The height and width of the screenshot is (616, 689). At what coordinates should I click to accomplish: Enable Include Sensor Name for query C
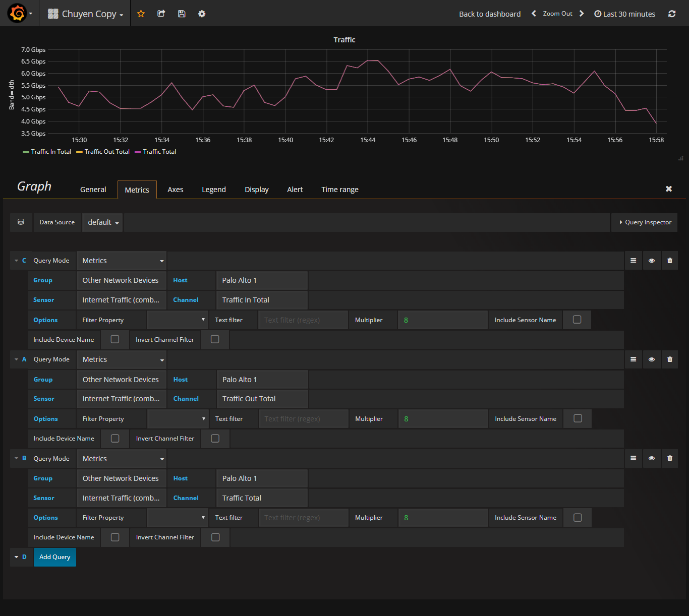(577, 320)
